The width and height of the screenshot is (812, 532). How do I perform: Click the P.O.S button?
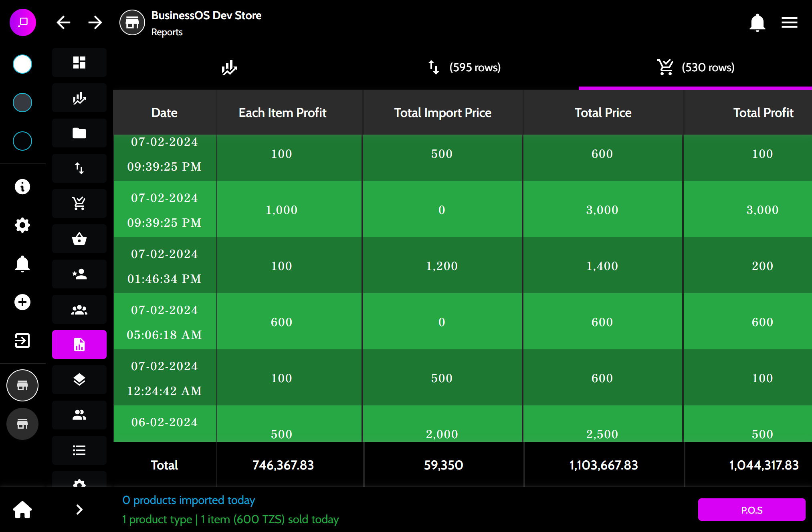coord(751,510)
